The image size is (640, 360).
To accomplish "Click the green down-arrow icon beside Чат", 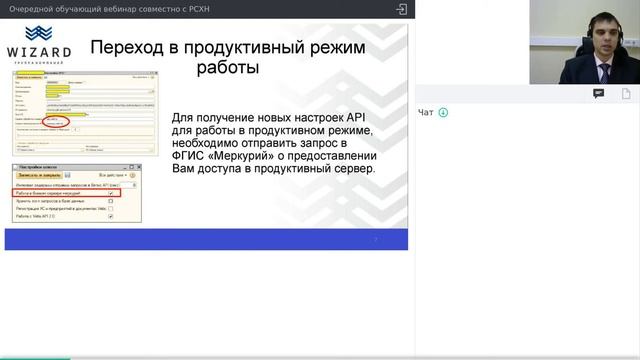I will pos(443,112).
